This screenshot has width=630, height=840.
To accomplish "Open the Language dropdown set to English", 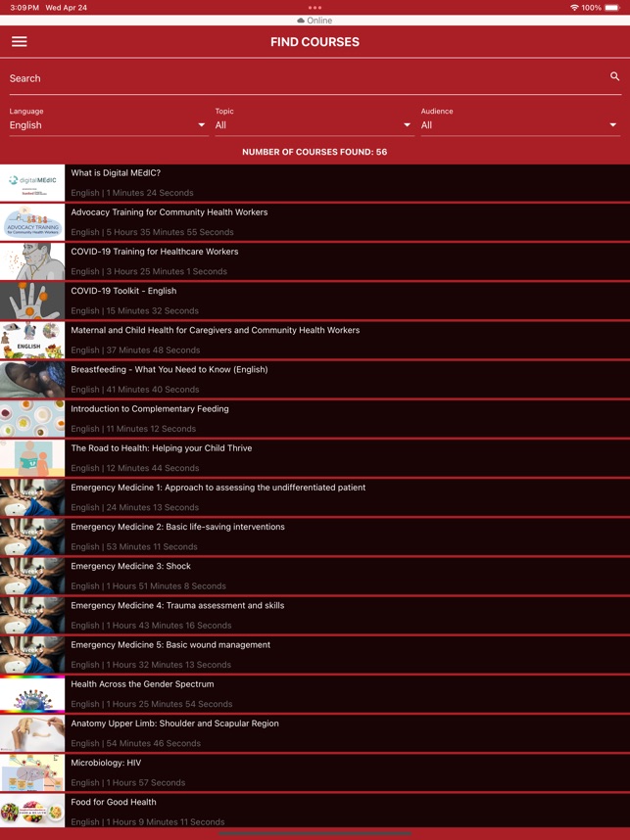I will 108,125.
